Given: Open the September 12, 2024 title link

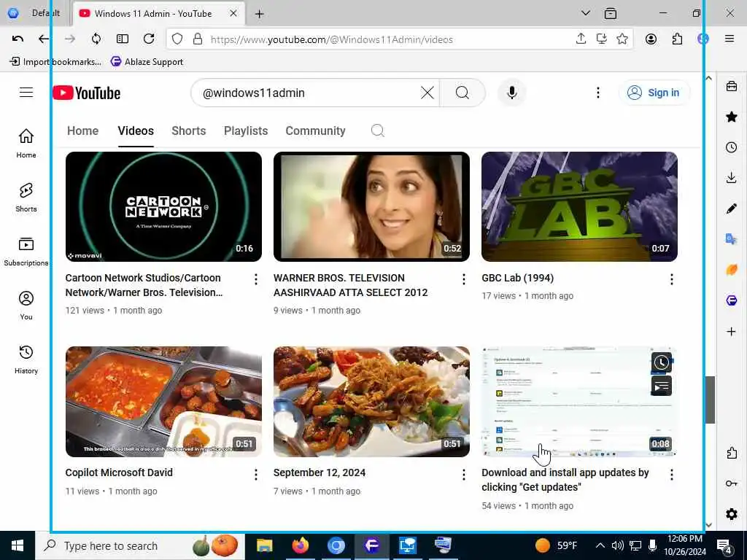Looking at the screenshot, I should coord(320,472).
